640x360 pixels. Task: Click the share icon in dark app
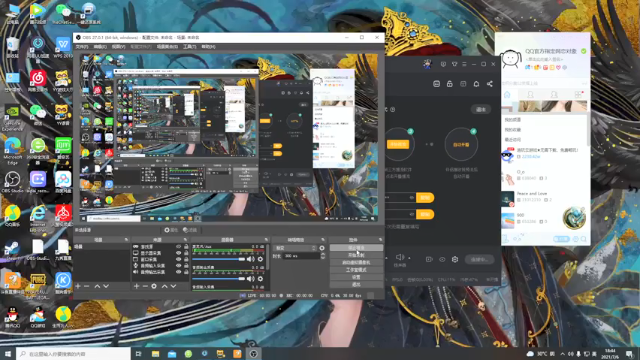tap(489, 84)
